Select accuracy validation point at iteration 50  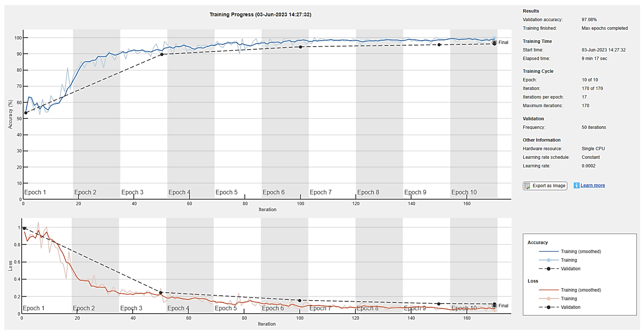click(x=162, y=54)
